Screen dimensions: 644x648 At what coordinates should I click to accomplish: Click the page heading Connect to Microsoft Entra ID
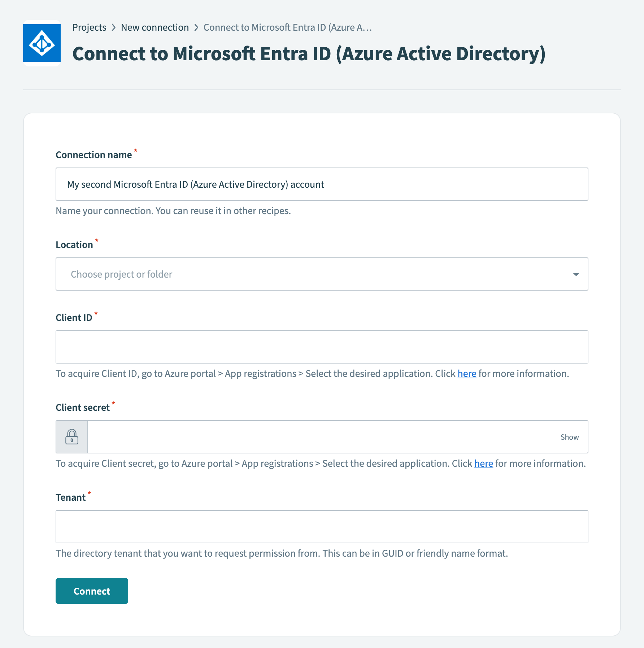coord(309,53)
